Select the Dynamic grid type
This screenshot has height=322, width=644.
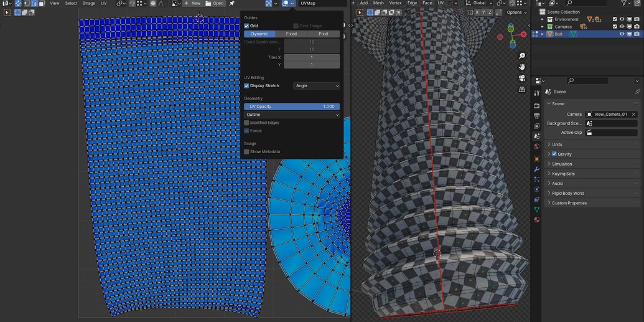click(x=259, y=34)
